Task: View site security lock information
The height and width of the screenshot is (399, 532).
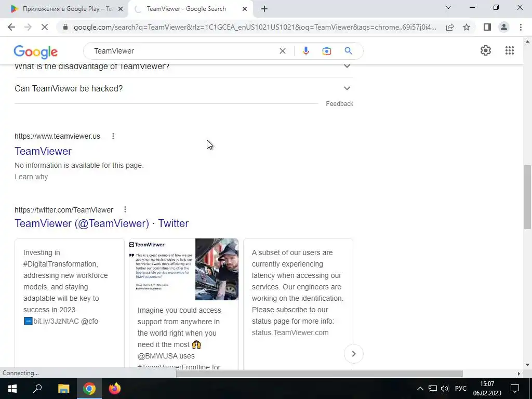Action: point(65,27)
